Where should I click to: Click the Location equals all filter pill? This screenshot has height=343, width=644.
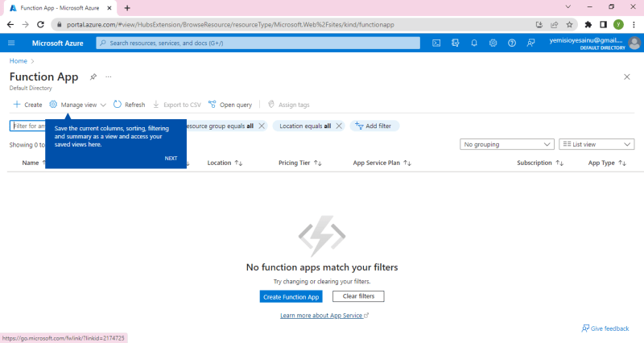pos(305,126)
